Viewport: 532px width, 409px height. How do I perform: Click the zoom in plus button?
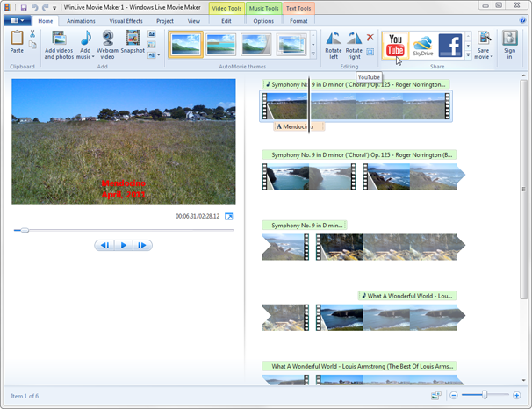click(517, 396)
